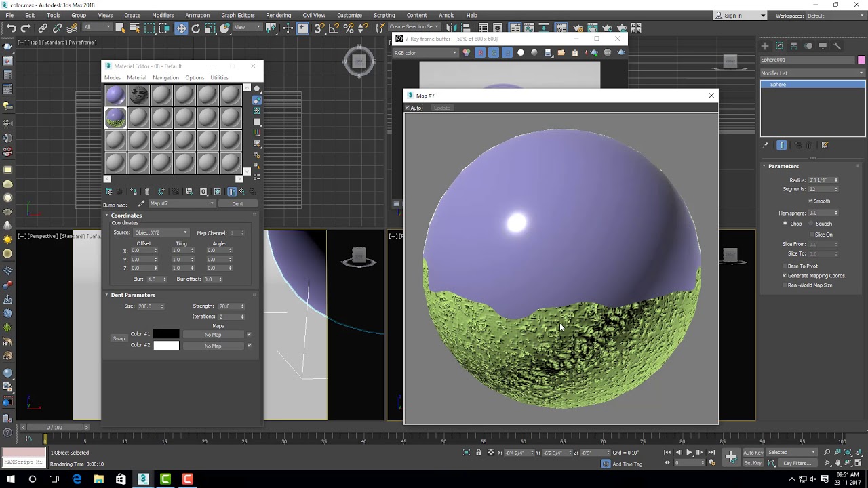This screenshot has height=488, width=868.
Task: Open the Modifier List dropdown
Action: (x=812, y=73)
